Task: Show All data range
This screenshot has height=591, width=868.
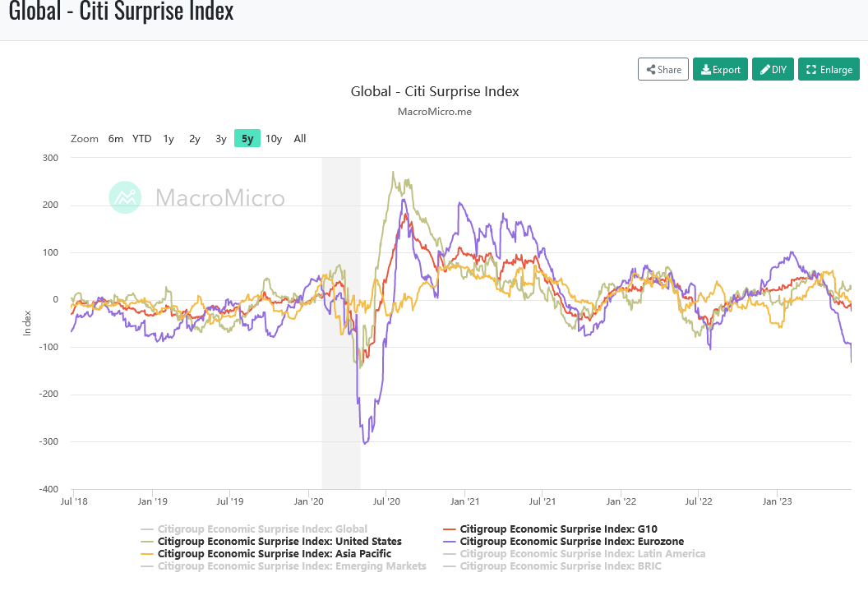Action: (300, 139)
